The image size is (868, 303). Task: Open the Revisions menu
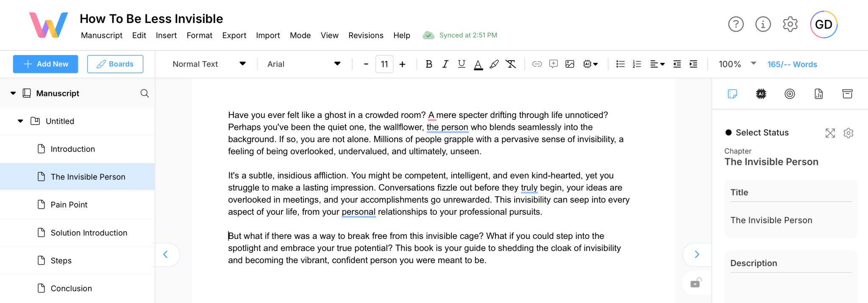366,35
